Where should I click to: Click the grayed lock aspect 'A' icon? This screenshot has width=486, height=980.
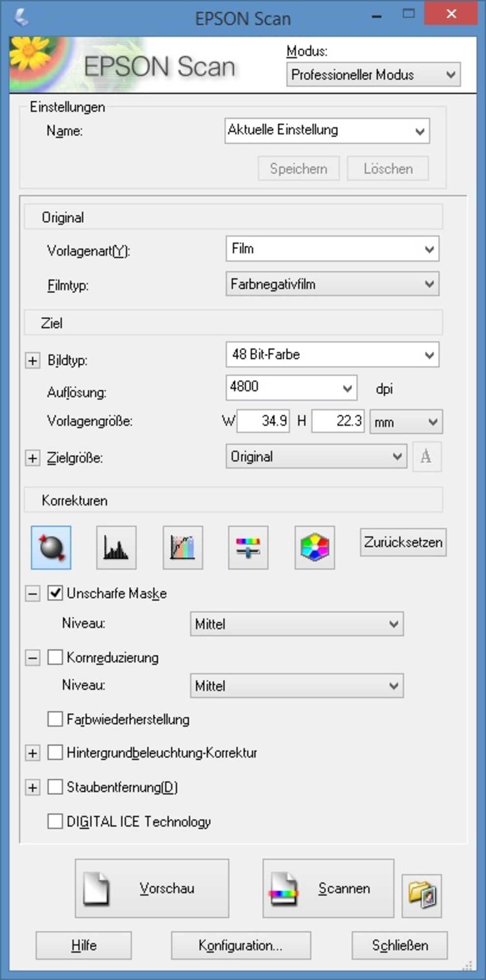427,456
